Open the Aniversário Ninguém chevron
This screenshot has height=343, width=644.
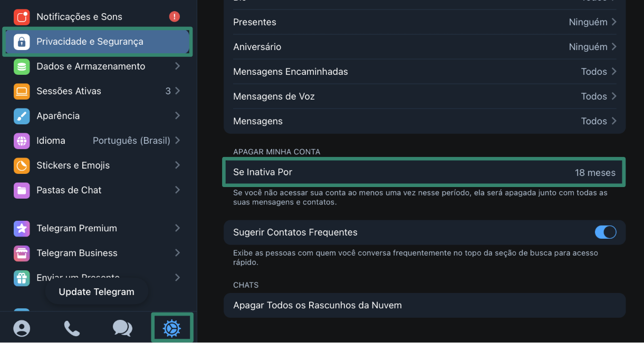[614, 47]
